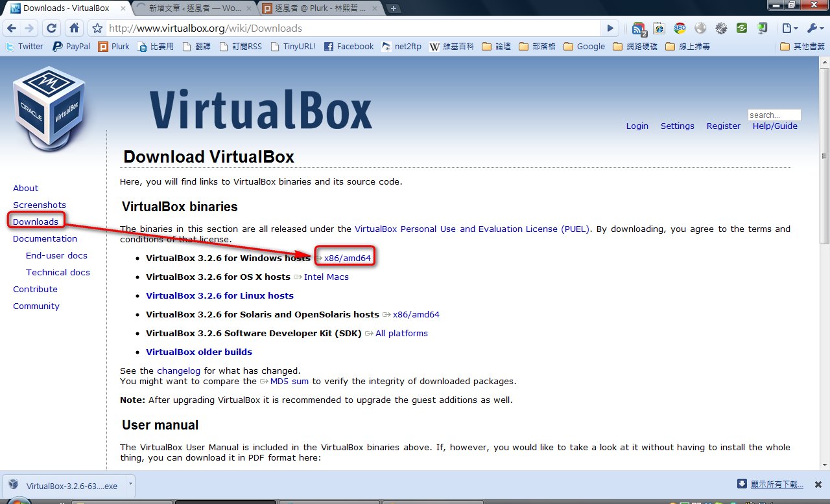
Task: Open the Facebook bookmark
Action: tap(349, 47)
